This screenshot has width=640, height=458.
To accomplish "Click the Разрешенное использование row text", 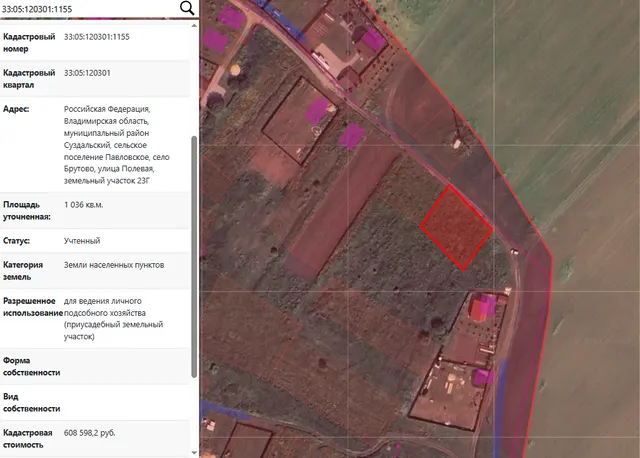I will 113,319.
